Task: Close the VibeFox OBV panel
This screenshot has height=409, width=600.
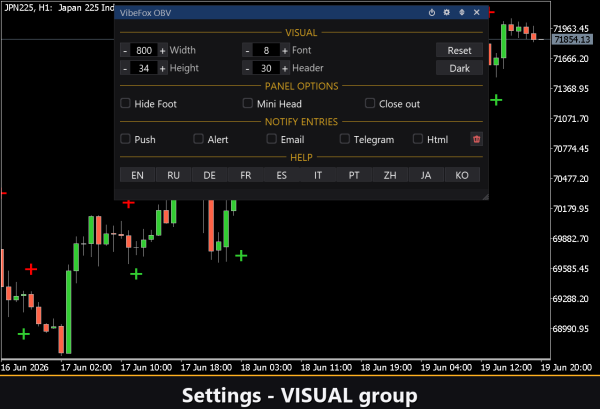Action: [477, 13]
